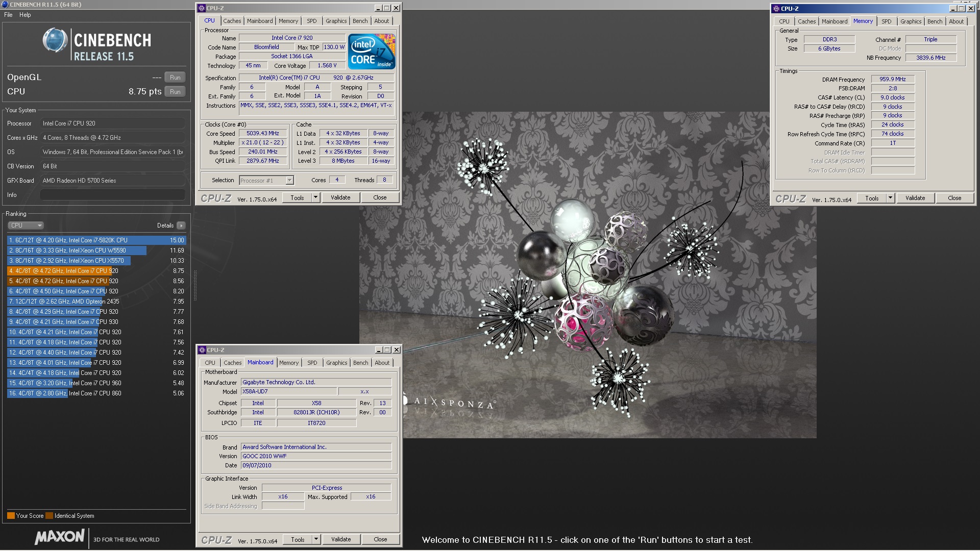Image resolution: width=980 pixels, height=551 pixels.
Task: Click Validate in top-right CPU-Z window
Action: tap(915, 198)
